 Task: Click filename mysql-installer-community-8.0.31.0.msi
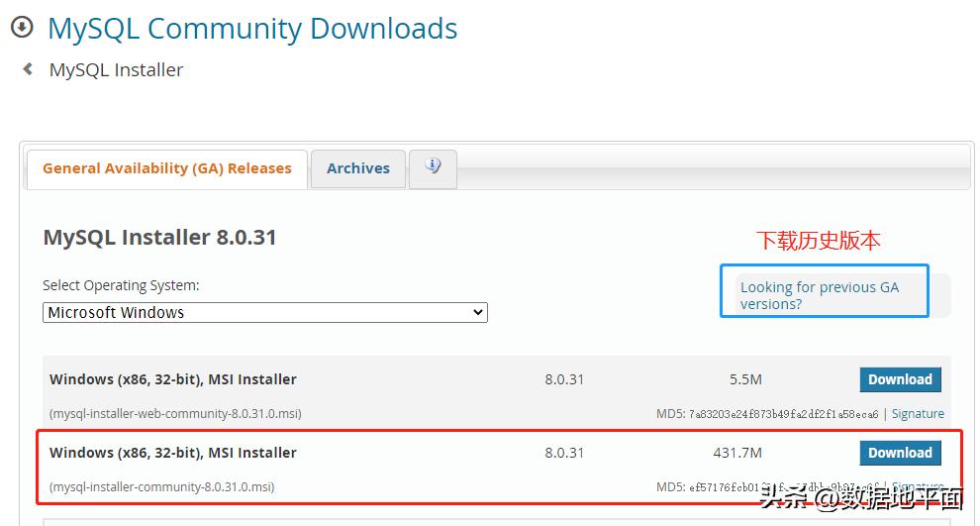pyautogui.click(x=162, y=486)
